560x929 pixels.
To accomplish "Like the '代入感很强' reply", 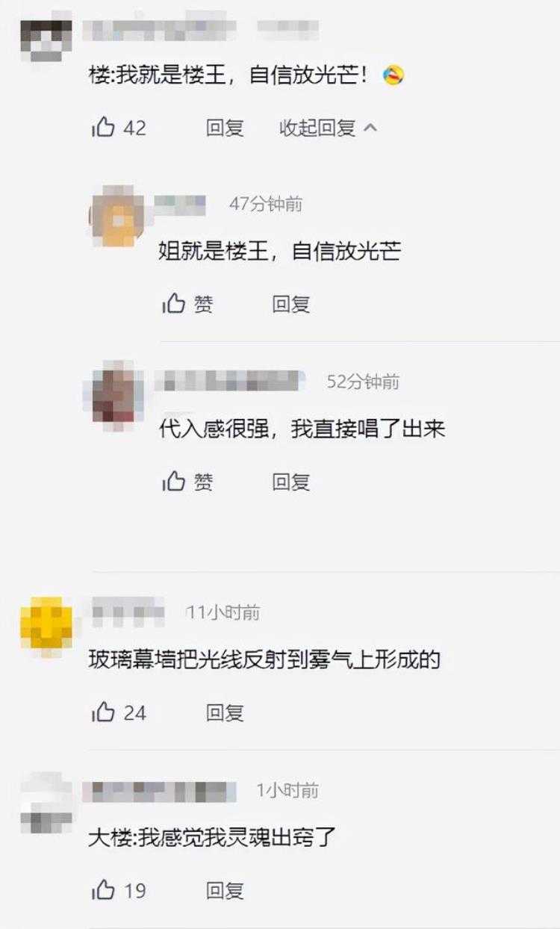I will pos(187,482).
